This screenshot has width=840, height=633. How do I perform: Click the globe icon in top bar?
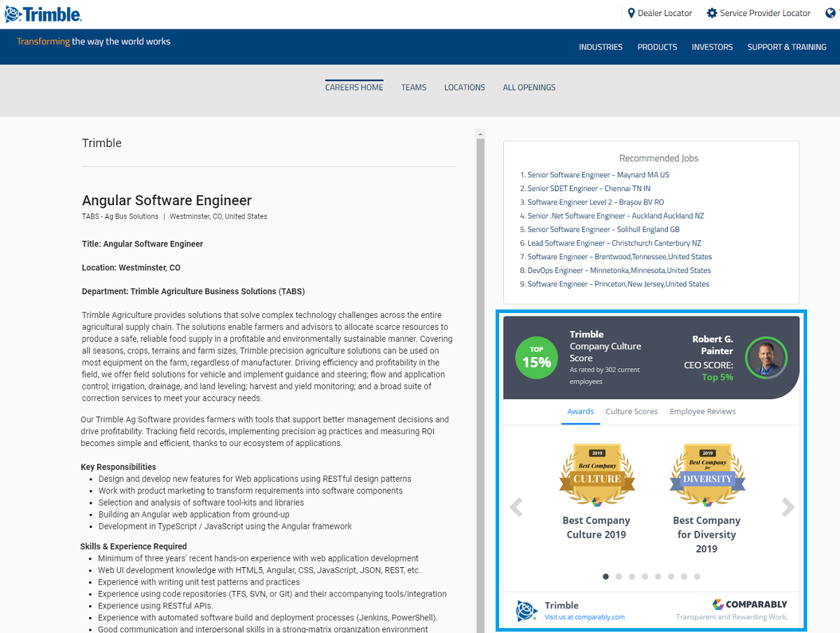pyautogui.click(x=830, y=13)
